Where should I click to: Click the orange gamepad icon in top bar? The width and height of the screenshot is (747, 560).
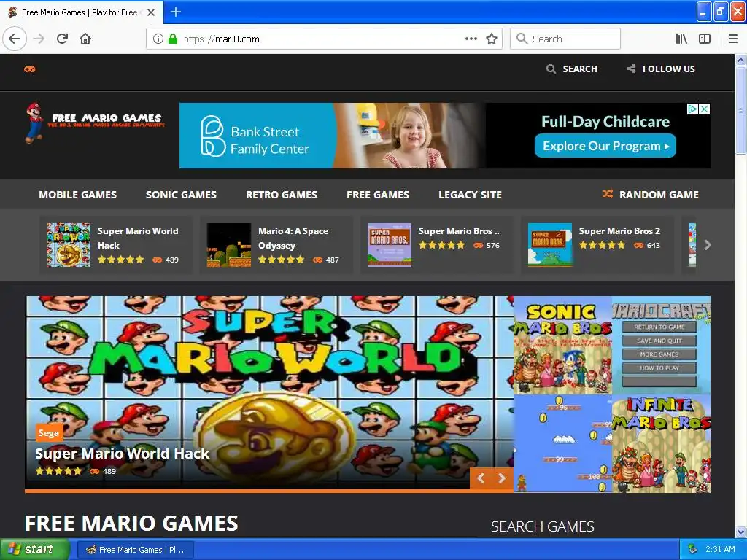pos(29,69)
